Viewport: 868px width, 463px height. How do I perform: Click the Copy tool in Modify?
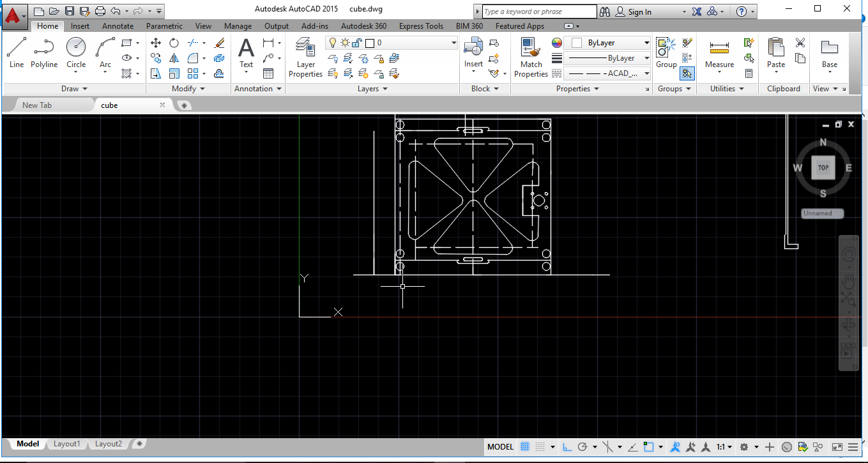click(155, 58)
